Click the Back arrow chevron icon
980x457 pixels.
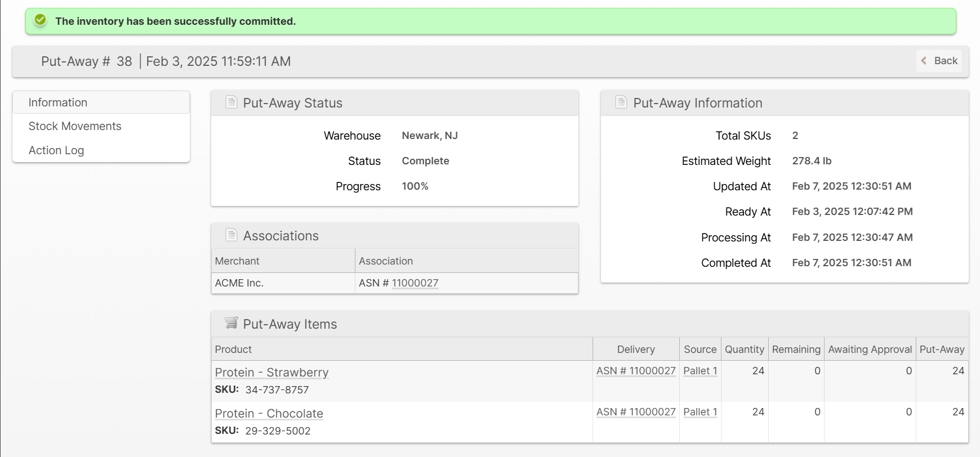pyautogui.click(x=924, y=61)
